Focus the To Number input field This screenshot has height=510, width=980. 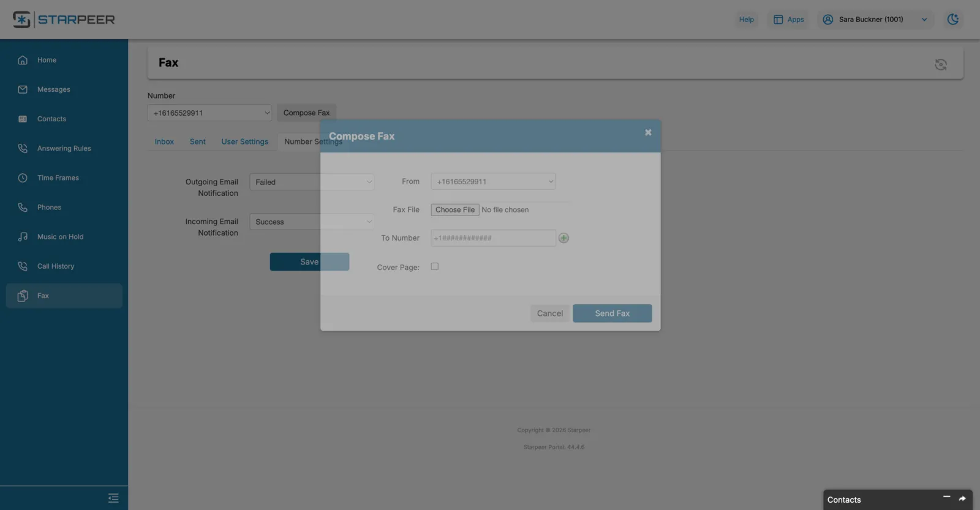[493, 238]
